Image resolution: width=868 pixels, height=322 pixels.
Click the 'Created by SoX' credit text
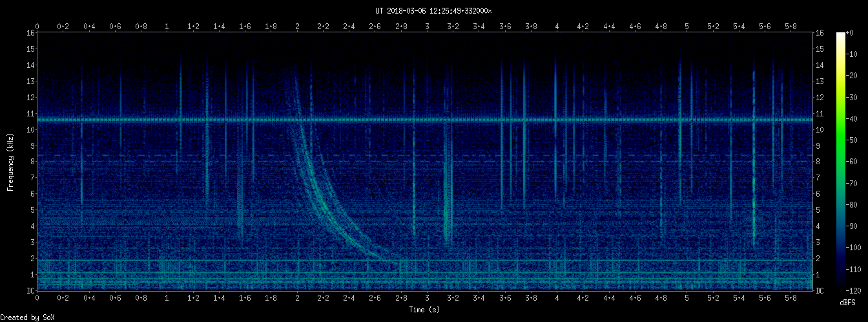coord(28,317)
